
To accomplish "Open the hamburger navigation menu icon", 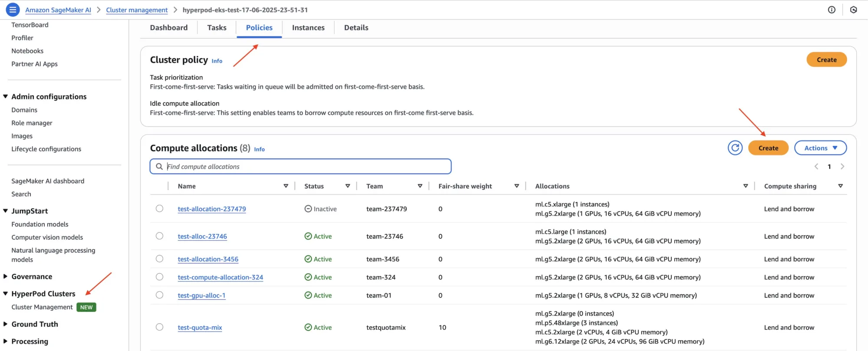I will tap(13, 10).
